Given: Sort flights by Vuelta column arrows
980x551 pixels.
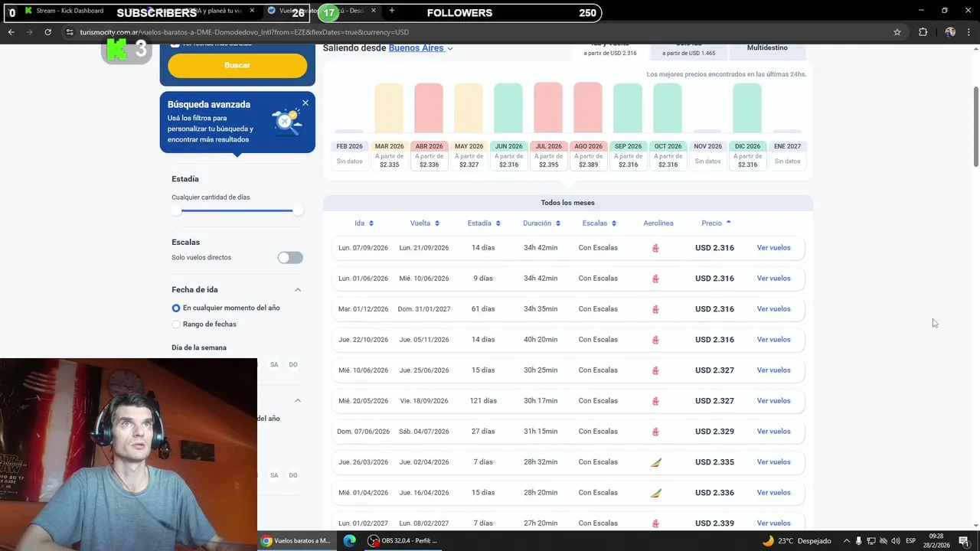Looking at the screenshot, I should coord(436,223).
